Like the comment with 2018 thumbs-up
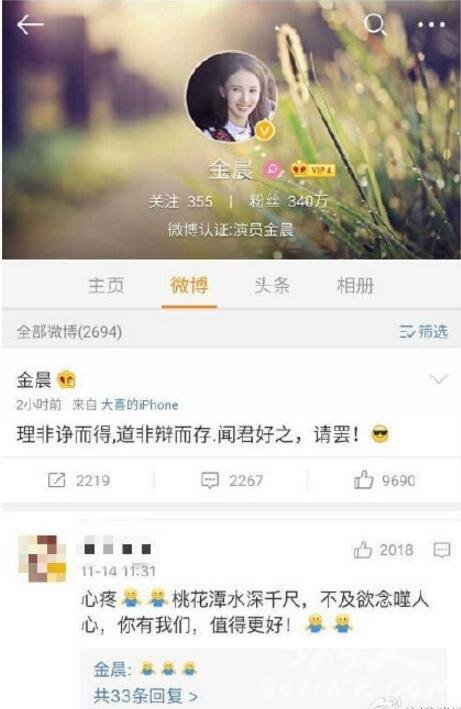The image size is (461, 709). [383, 550]
